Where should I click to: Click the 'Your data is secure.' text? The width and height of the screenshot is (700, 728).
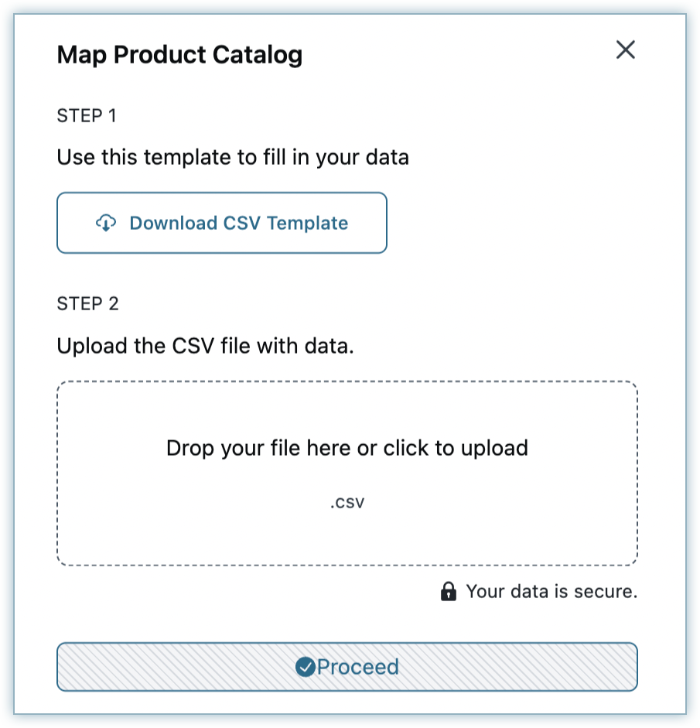551,593
